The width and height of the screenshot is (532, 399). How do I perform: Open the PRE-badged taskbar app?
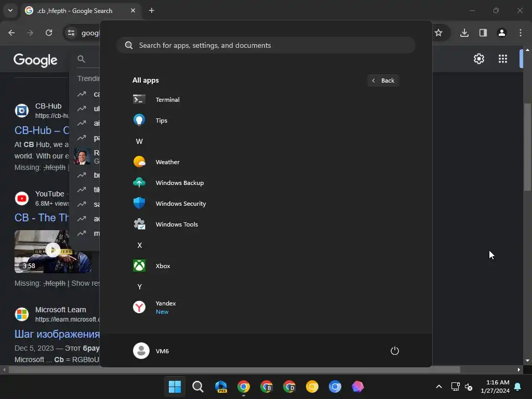point(221,387)
